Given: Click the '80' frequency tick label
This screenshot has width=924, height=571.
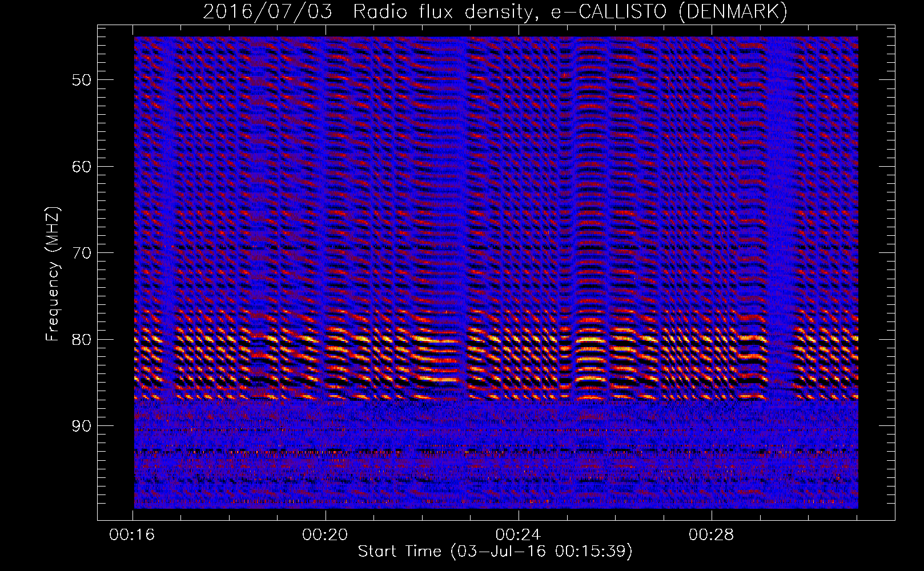Looking at the screenshot, I should (x=81, y=340).
